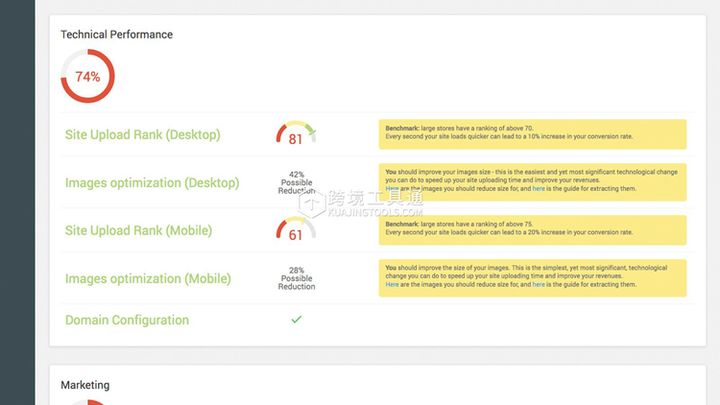Follow the guide 'here' link in desktop images tip
Image resolution: width=720 pixels, height=405 pixels.
pyautogui.click(x=539, y=189)
